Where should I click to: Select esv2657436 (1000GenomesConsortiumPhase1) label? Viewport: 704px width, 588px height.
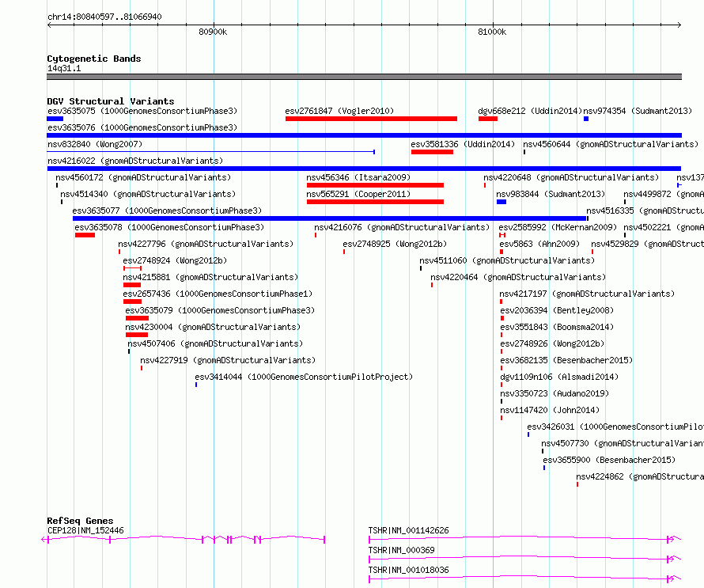click(x=218, y=294)
